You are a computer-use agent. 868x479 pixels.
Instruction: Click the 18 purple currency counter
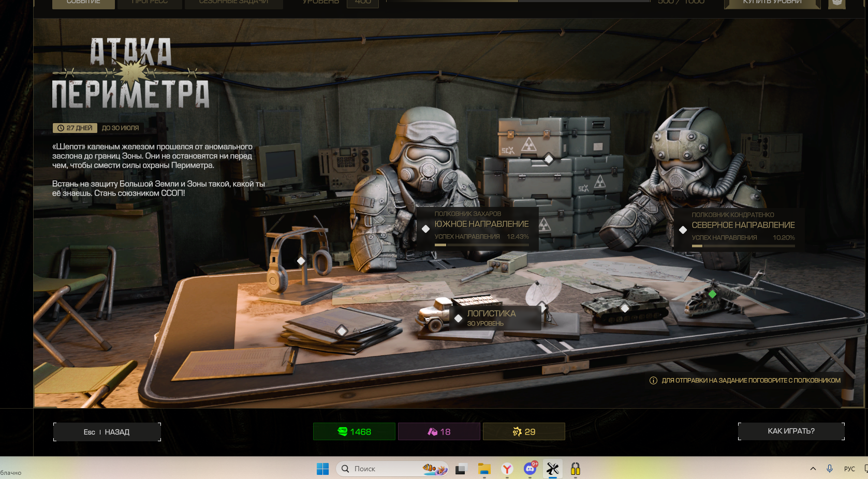pyautogui.click(x=439, y=431)
